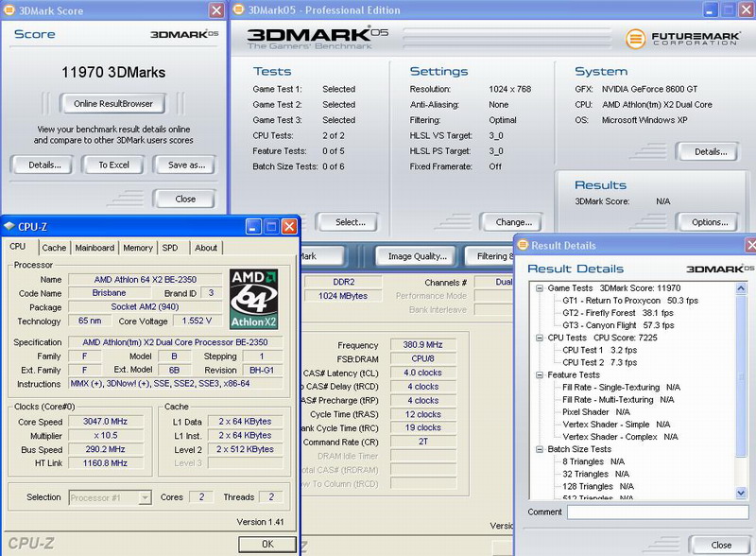Click the Core Speed 3047.0 MHz value

coord(105,422)
